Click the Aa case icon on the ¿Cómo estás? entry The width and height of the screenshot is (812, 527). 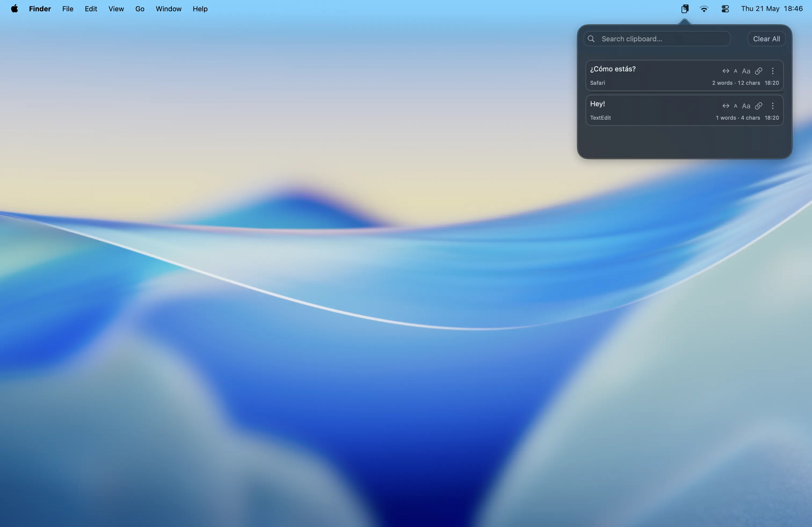pos(746,71)
